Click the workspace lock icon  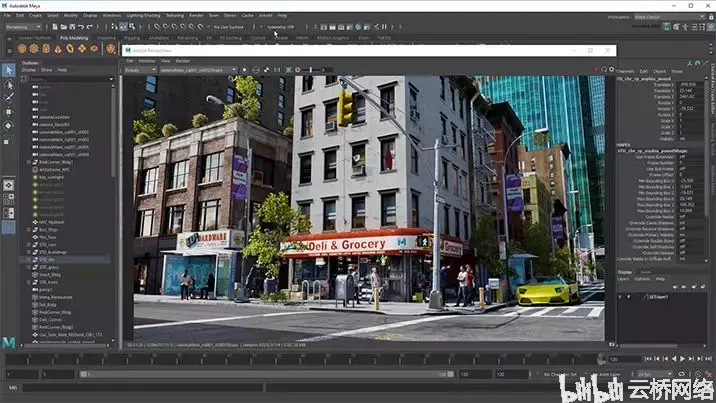(711, 17)
